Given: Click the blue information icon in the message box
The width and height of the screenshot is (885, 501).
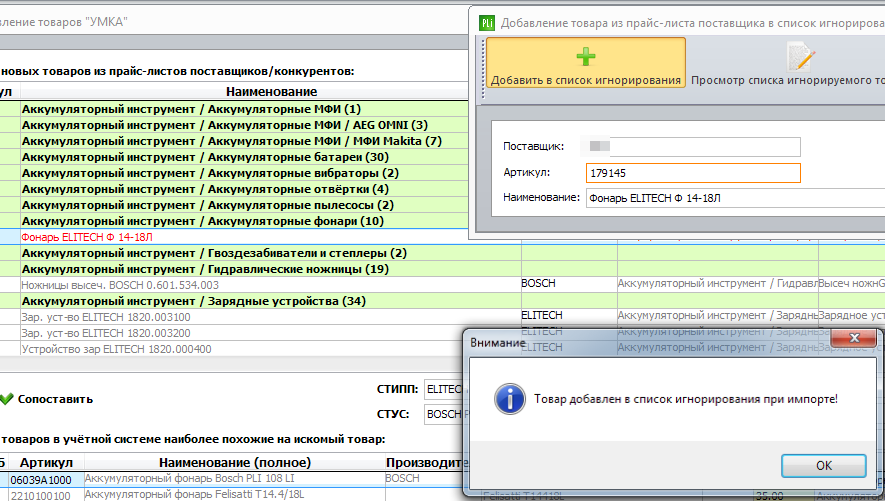Looking at the screenshot, I should tap(510, 399).
